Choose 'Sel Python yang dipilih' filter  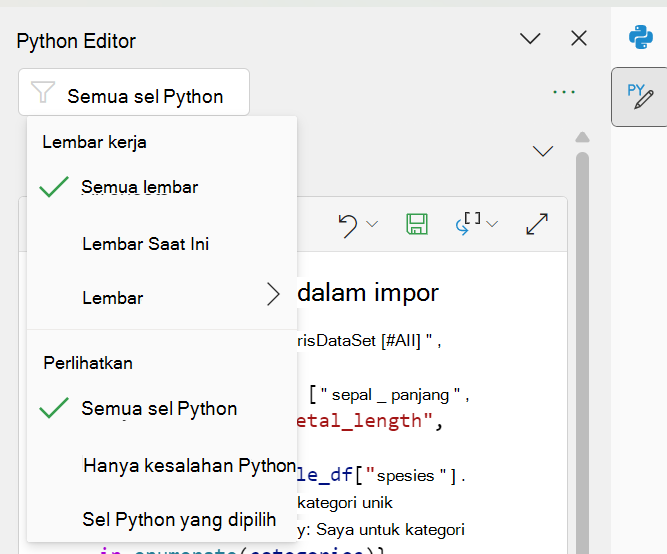click(x=162, y=520)
